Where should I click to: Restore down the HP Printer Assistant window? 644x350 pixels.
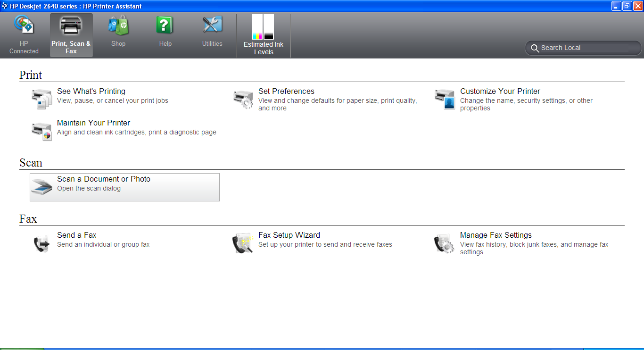pos(627,6)
